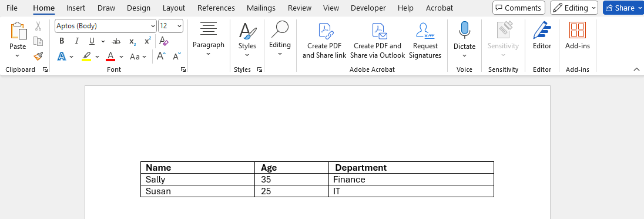Viewport: 644px width, 219px height.
Task: Click Create PDF and Share link
Action: coord(324,41)
